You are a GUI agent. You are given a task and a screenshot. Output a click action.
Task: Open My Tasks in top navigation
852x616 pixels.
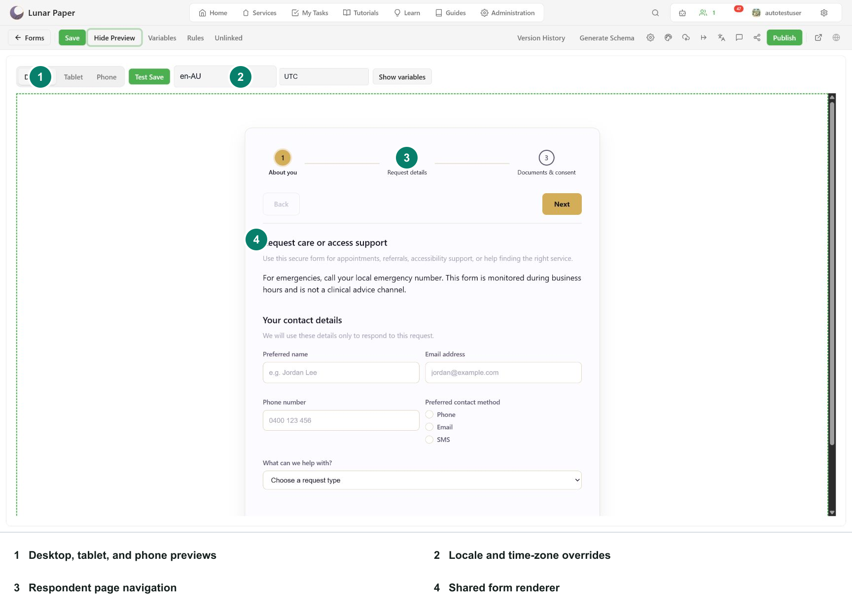point(310,13)
